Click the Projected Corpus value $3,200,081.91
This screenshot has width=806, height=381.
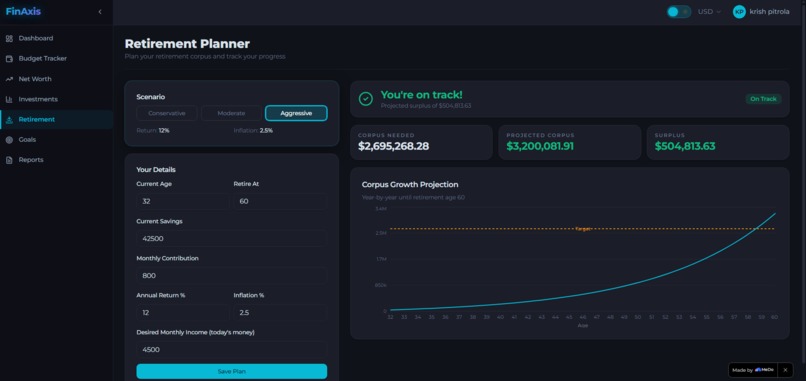pos(540,147)
